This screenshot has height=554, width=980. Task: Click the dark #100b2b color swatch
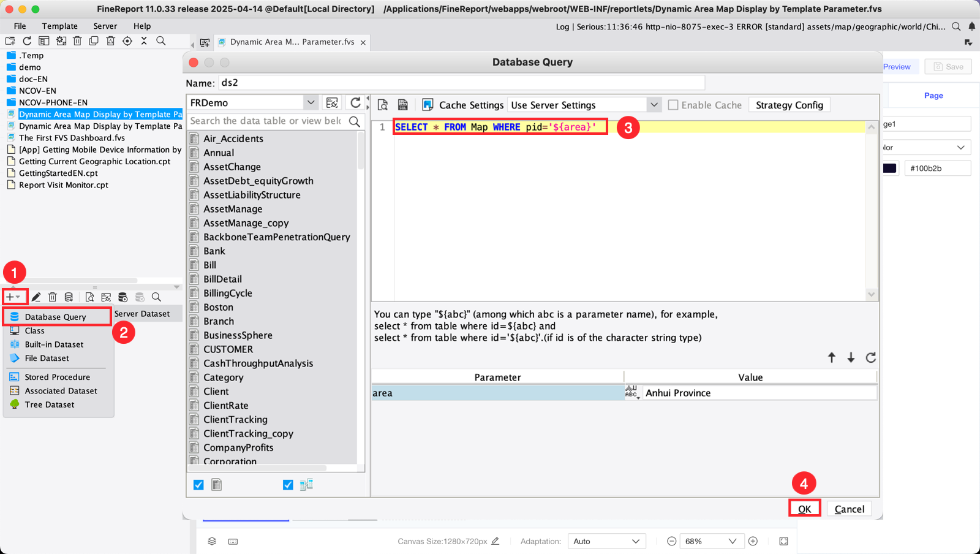pyautogui.click(x=890, y=168)
